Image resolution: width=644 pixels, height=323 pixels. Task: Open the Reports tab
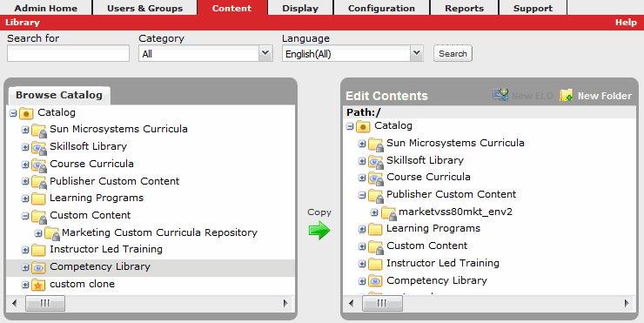coord(464,8)
